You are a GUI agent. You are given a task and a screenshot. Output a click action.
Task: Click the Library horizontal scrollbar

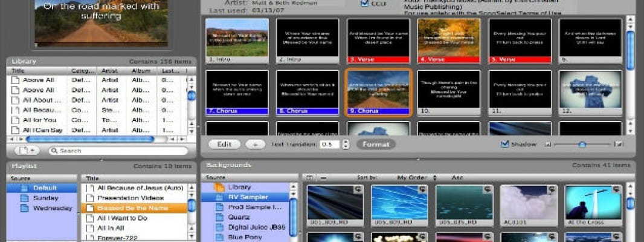coord(91,139)
